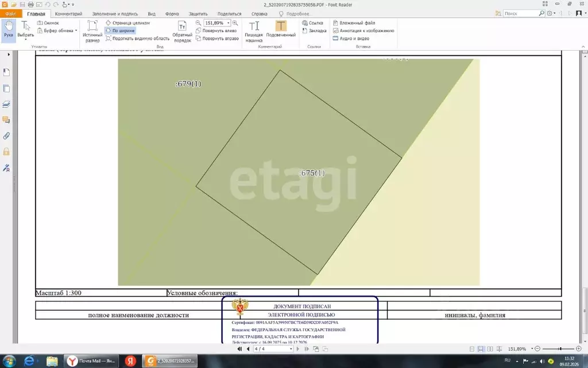The image size is (588, 368).
Task: Click the Пишущая машинка typewriter tool
Action: pyautogui.click(x=254, y=31)
